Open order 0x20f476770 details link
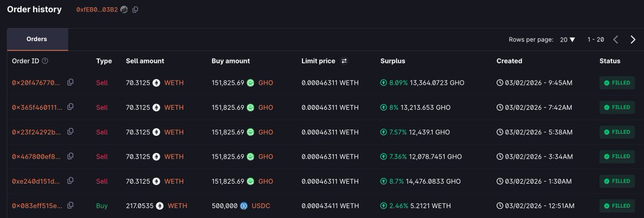The width and height of the screenshot is (644, 218). coord(36,83)
